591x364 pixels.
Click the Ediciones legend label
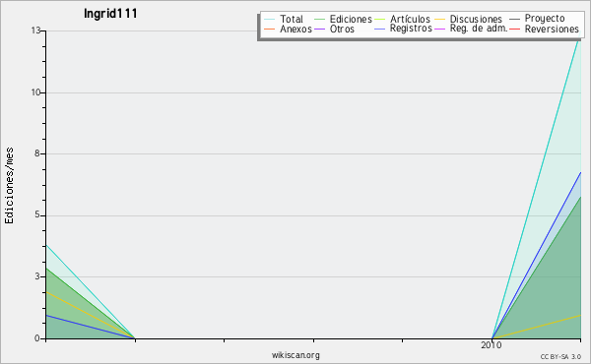pos(351,19)
